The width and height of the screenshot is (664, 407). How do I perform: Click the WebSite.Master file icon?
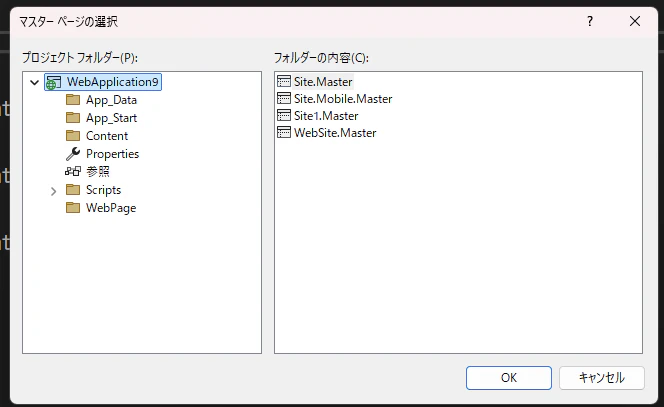(284, 132)
